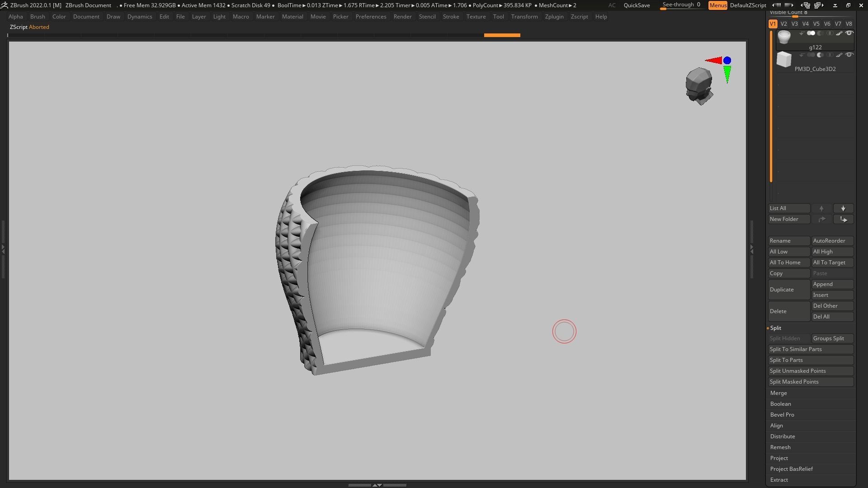Viewport: 868px width, 488px height.
Task: Toggle the g122 start-group arrow icon
Action: 802,33
